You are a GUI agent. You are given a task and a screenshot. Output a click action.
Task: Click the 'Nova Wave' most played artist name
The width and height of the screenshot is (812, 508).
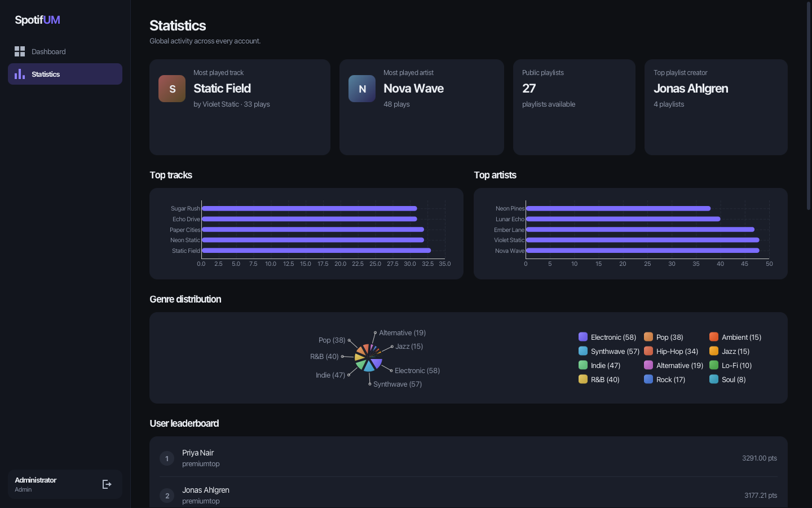[x=413, y=89]
